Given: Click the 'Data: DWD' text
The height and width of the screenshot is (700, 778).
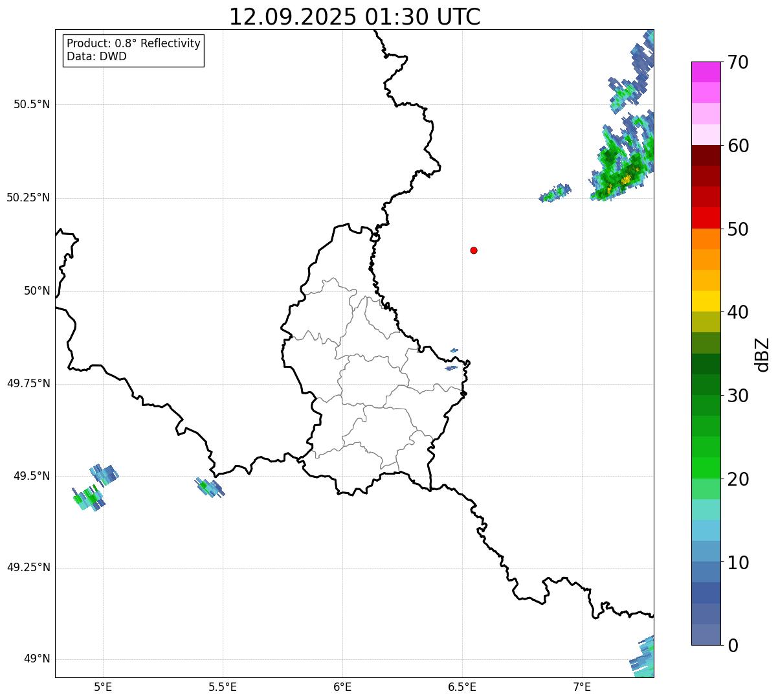Looking at the screenshot, I should coord(96,56).
